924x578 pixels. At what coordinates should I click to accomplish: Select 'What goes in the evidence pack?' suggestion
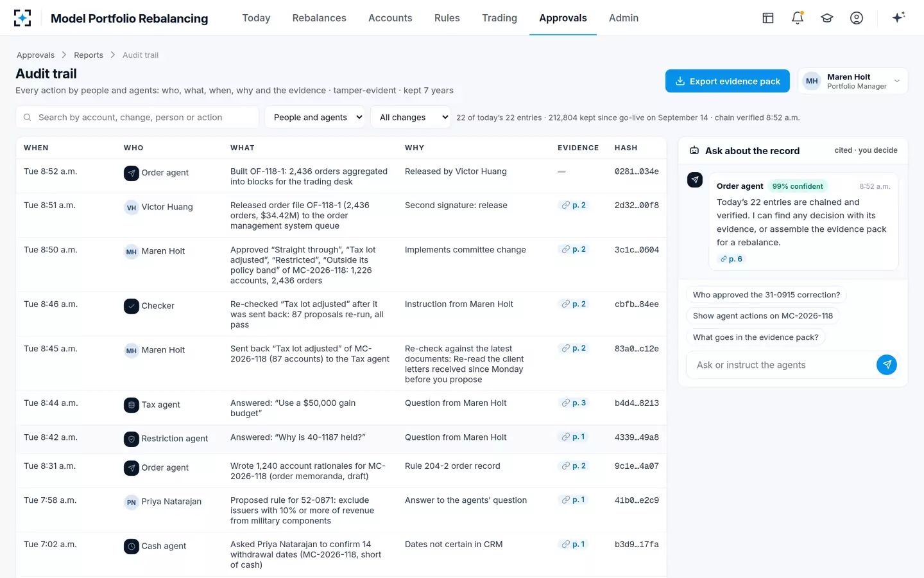[x=755, y=337]
